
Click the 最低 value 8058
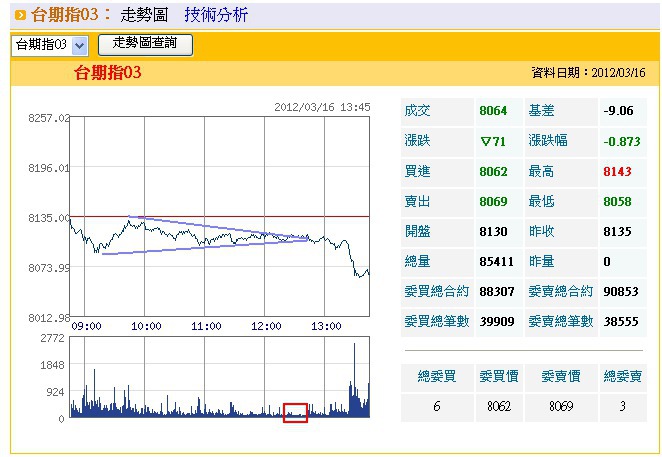[617, 201]
